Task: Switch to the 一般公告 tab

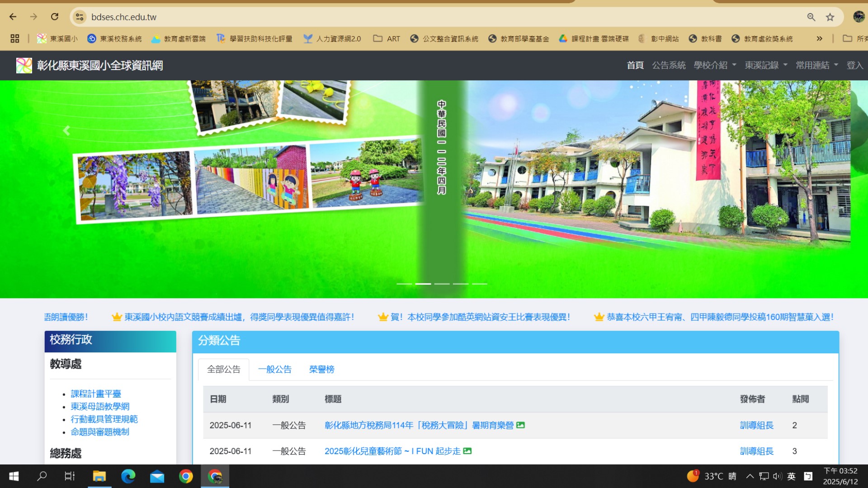Action: [274, 370]
